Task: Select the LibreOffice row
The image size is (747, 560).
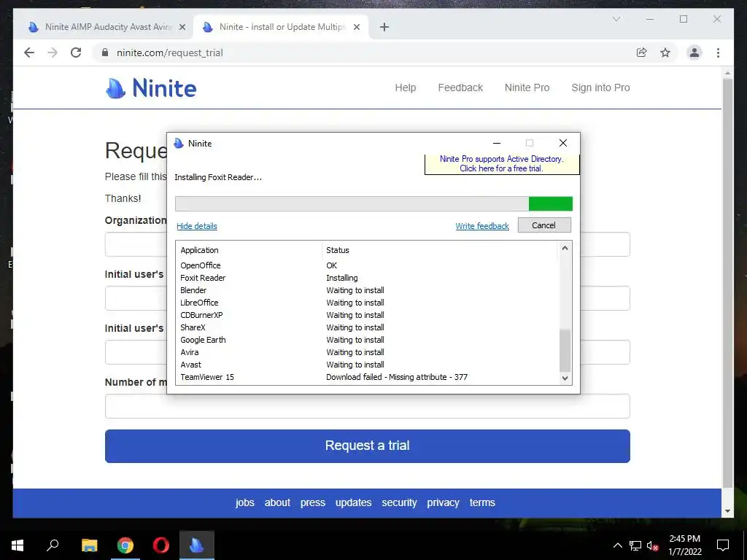Action: tap(368, 303)
